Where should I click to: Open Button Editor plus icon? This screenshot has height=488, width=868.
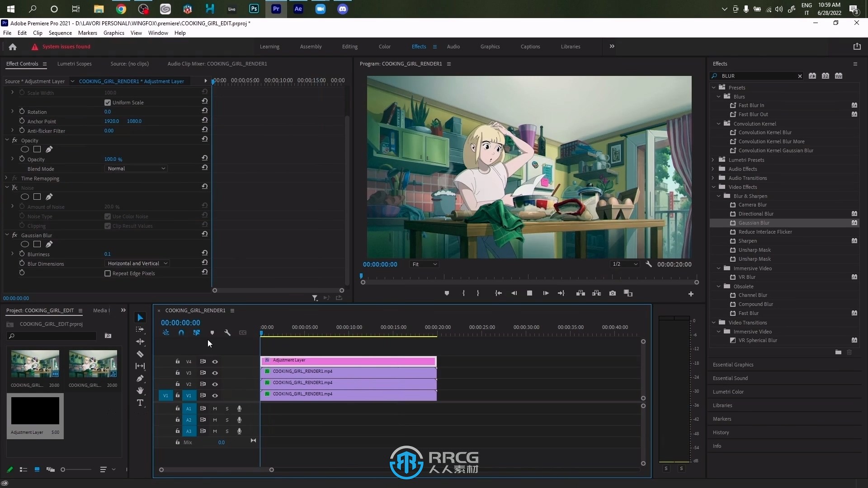691,294
